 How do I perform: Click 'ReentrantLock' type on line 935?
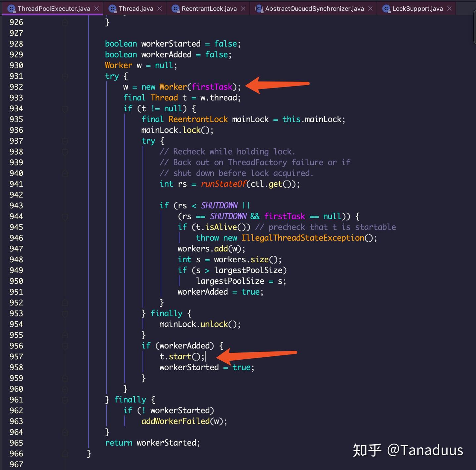coord(198,119)
